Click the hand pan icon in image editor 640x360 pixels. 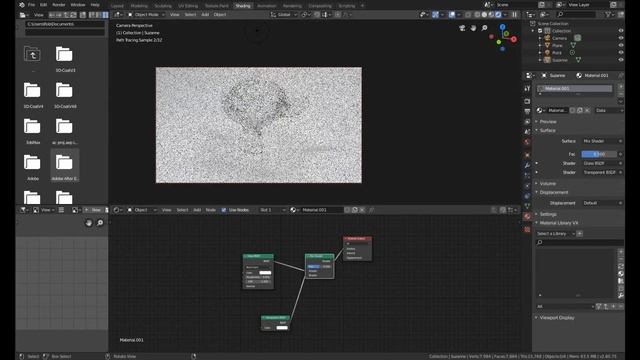pos(89,223)
